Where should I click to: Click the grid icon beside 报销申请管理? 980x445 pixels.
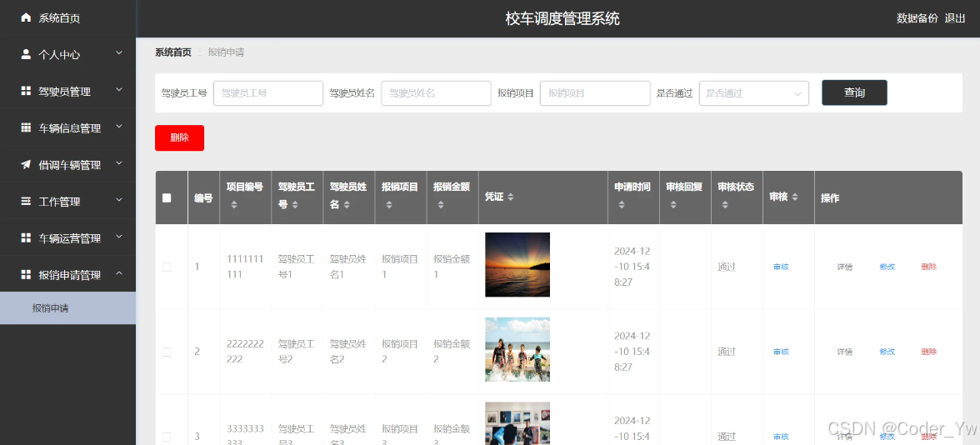26,274
